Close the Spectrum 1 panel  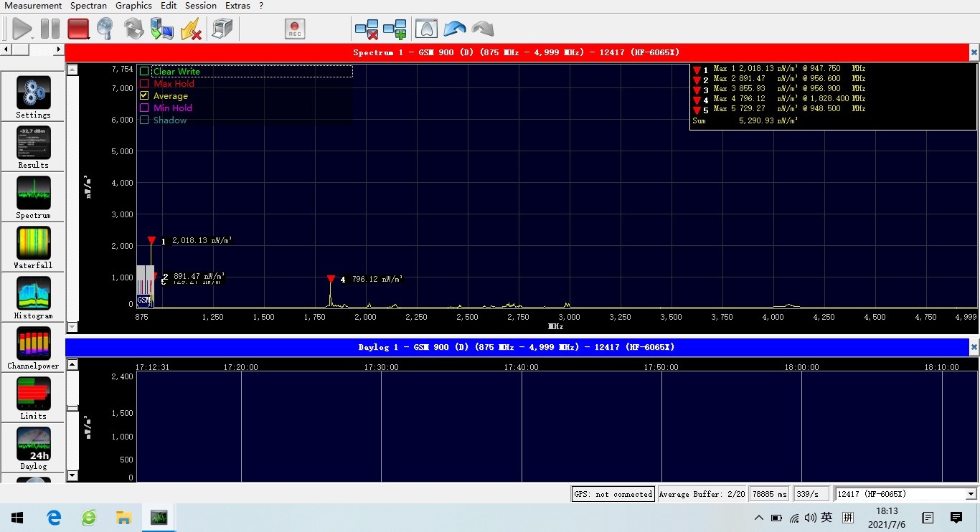point(974,52)
